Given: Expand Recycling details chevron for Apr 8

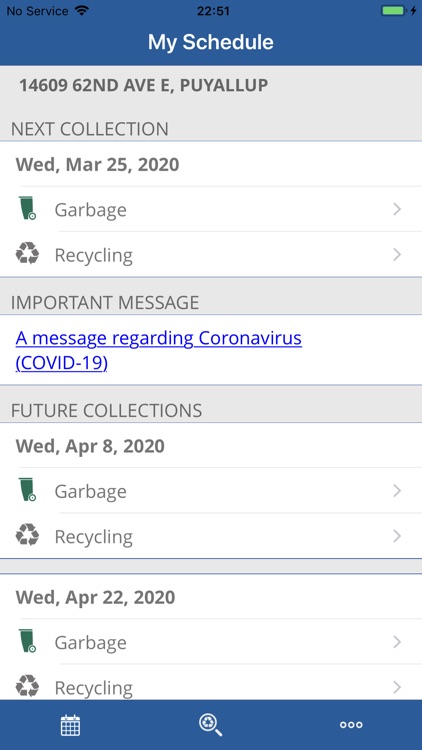Looking at the screenshot, I should pyautogui.click(x=397, y=536).
